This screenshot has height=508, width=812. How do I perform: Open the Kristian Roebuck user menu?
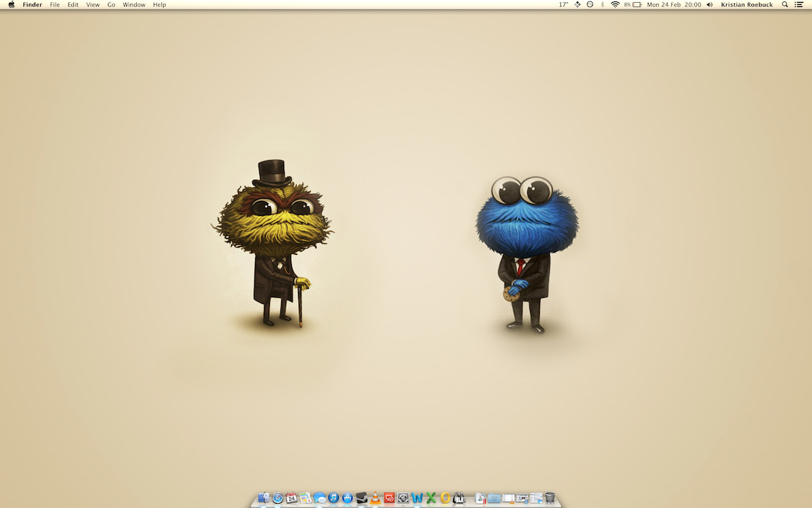click(746, 5)
